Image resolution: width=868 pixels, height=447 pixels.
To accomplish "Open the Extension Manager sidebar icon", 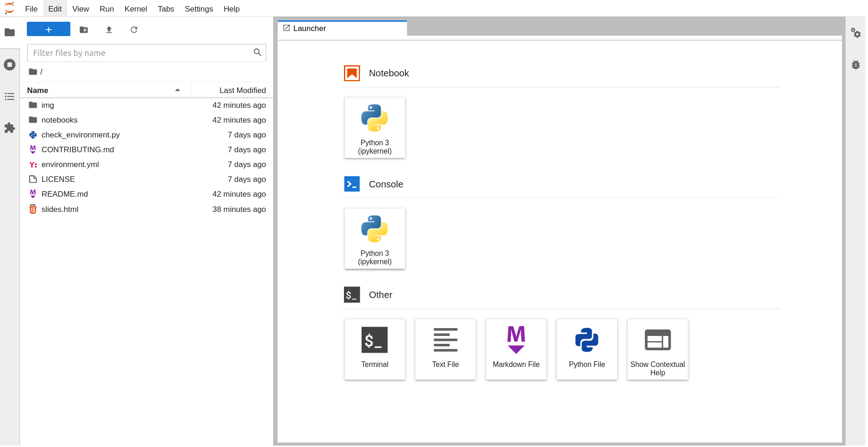I will (10, 128).
